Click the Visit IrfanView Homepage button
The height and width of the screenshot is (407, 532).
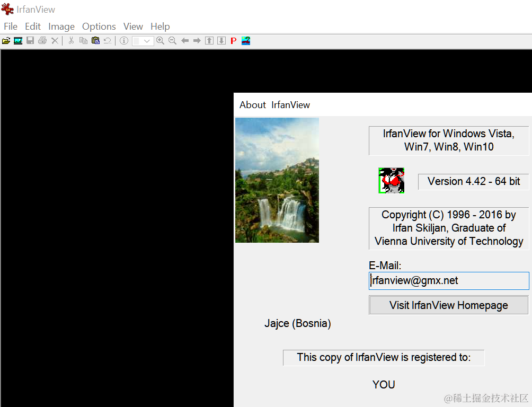(448, 305)
